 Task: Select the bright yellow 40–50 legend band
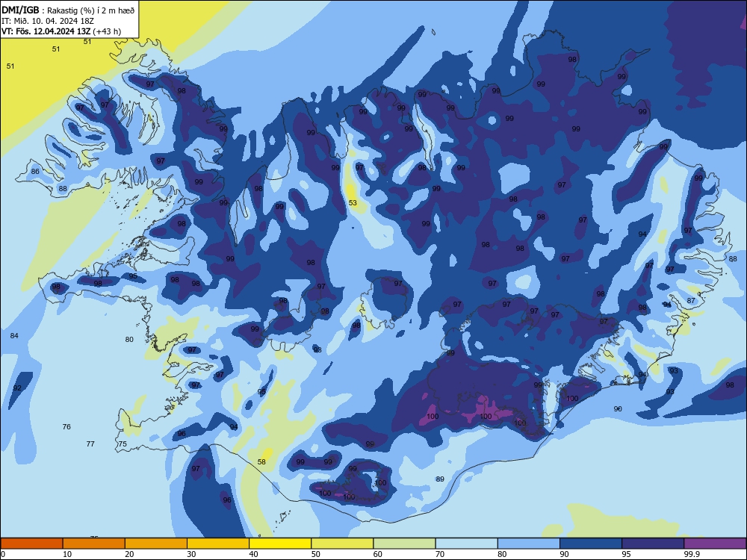pos(280,544)
